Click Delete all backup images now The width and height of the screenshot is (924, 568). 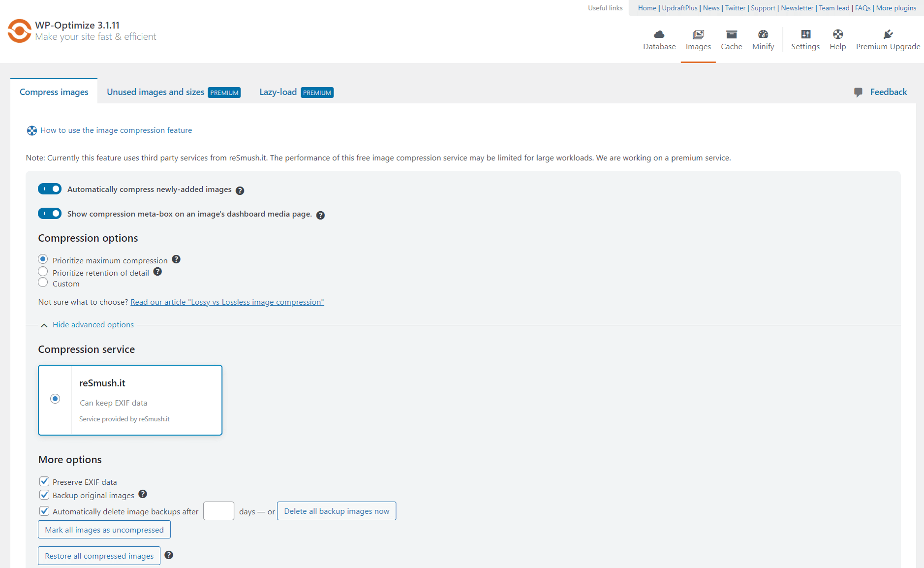point(336,511)
